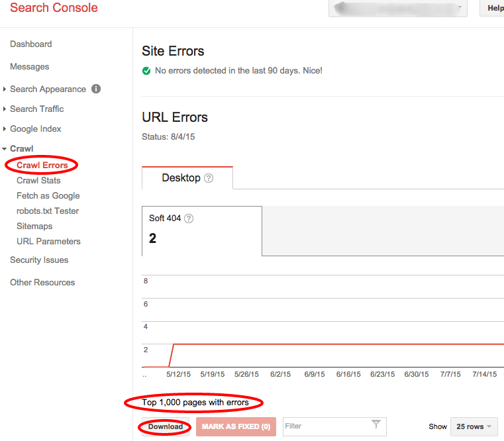This screenshot has height=441, width=504.
Task: Select the Soft 404 error tab
Action: pos(202,230)
